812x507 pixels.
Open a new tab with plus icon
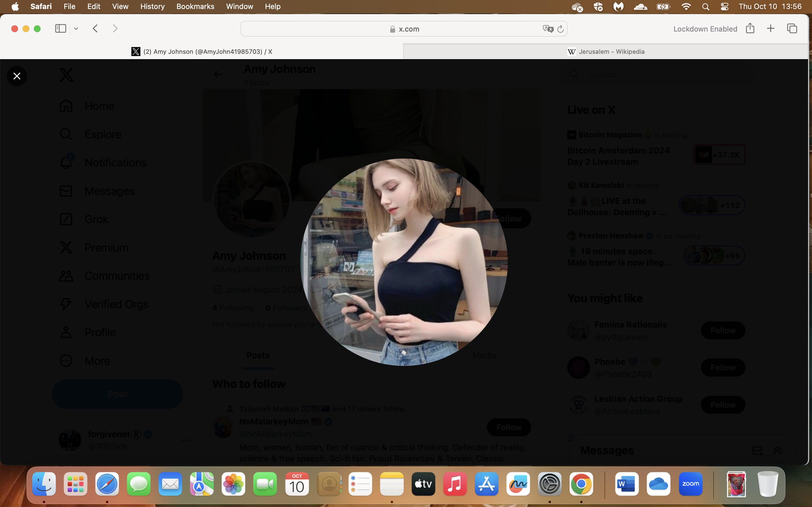pos(771,28)
